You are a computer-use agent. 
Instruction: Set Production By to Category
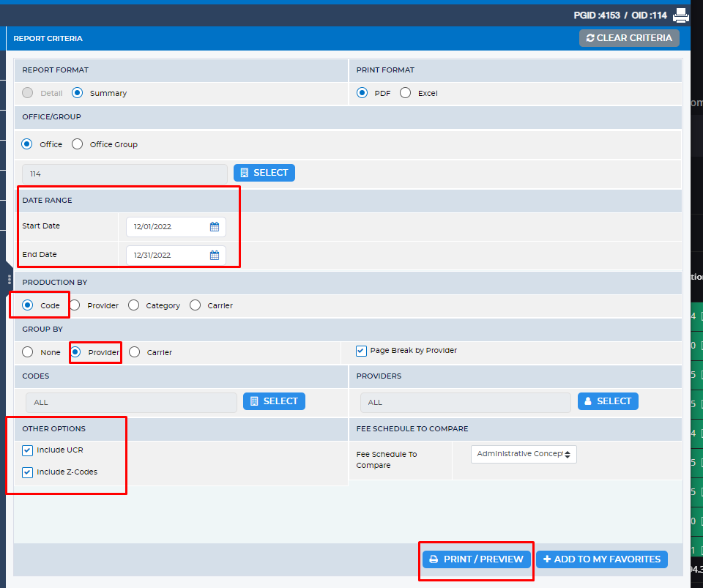pyautogui.click(x=133, y=305)
